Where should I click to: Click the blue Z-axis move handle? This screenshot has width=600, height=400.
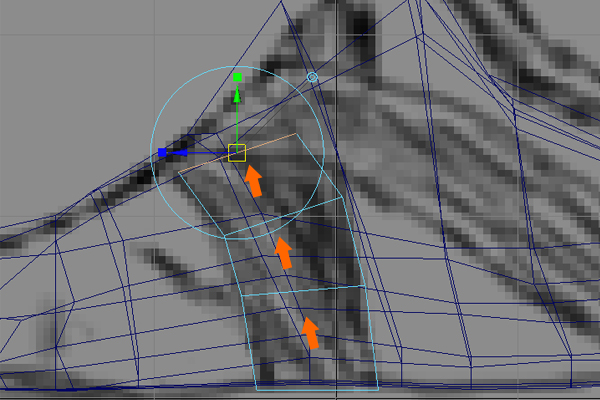pyautogui.click(x=162, y=153)
